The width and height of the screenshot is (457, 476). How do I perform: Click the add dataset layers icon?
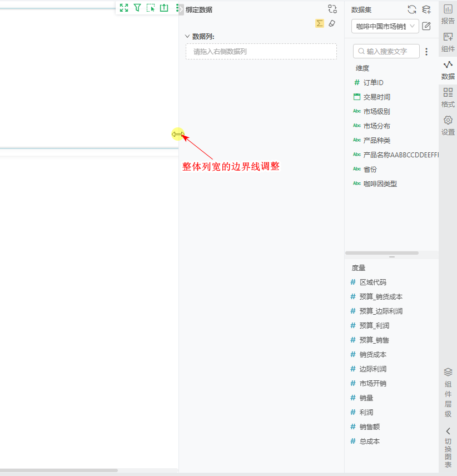pyautogui.click(x=426, y=9)
